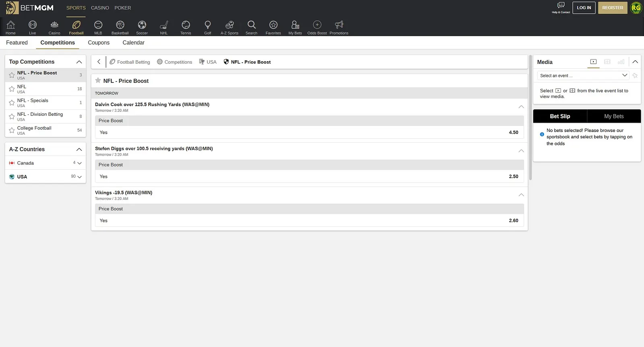Switch media panel to scoreboard icon
The width and height of the screenshot is (644, 347).
click(607, 62)
